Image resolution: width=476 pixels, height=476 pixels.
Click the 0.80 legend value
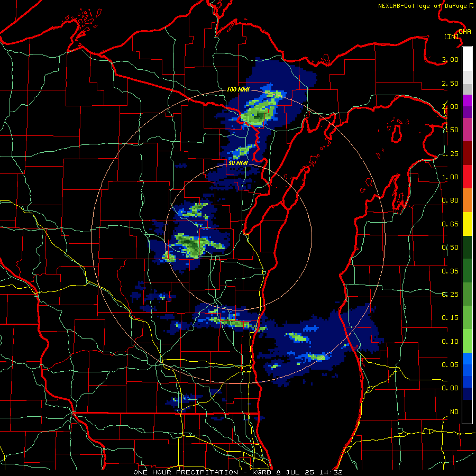click(450, 200)
